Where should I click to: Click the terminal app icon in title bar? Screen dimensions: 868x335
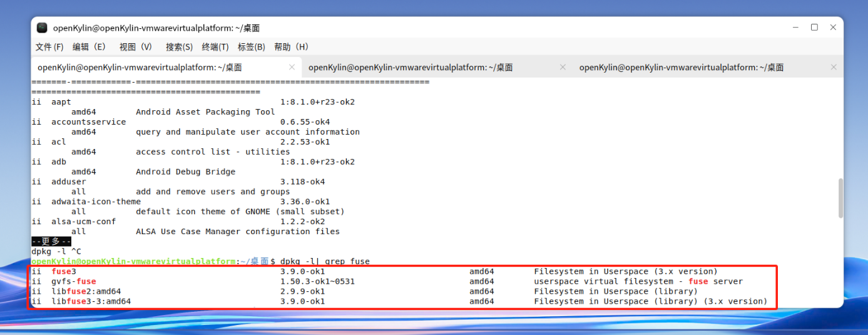[42, 28]
